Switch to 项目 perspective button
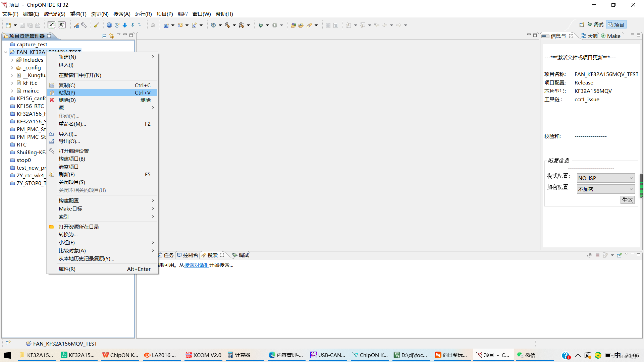644x362 pixels. click(x=616, y=25)
